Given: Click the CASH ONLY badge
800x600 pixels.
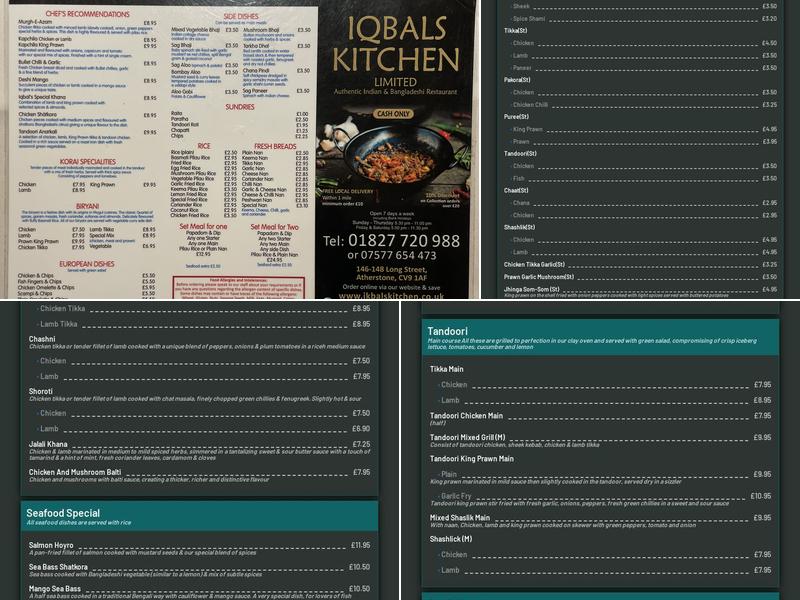Looking at the screenshot, I should point(393,115).
